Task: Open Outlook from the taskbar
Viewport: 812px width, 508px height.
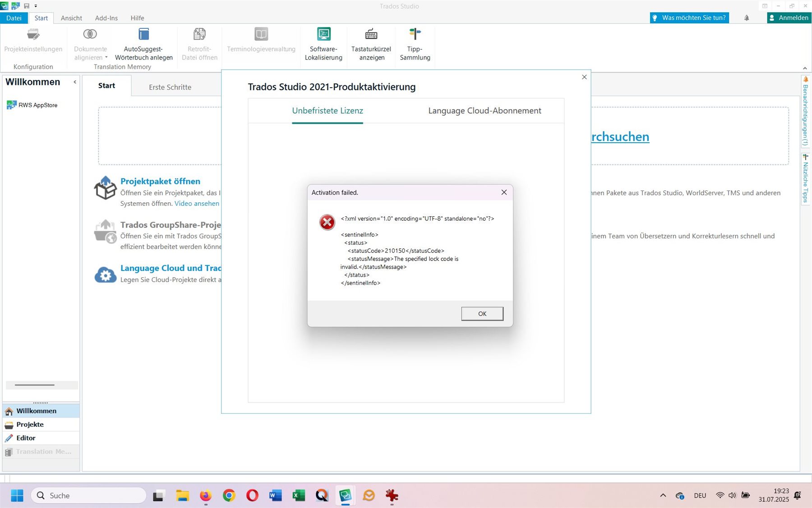Action: [x=369, y=495]
